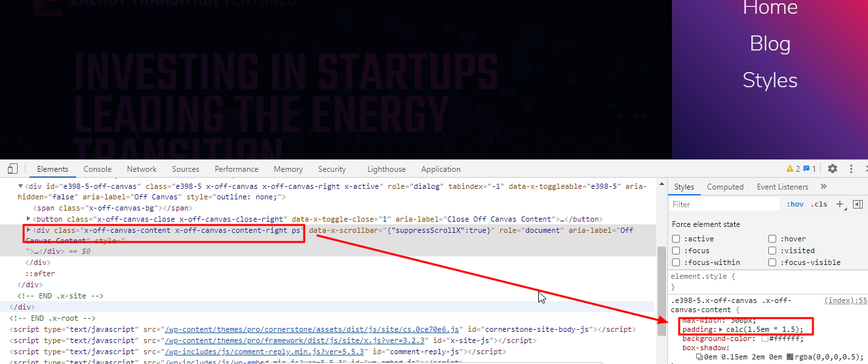Screen dimensions: 868x364
Task: Click the warnings count triangle icon
Action: (790, 169)
